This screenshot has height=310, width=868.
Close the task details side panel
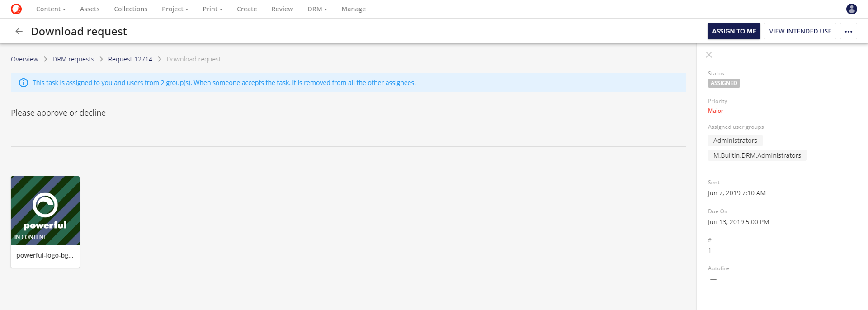click(x=709, y=55)
